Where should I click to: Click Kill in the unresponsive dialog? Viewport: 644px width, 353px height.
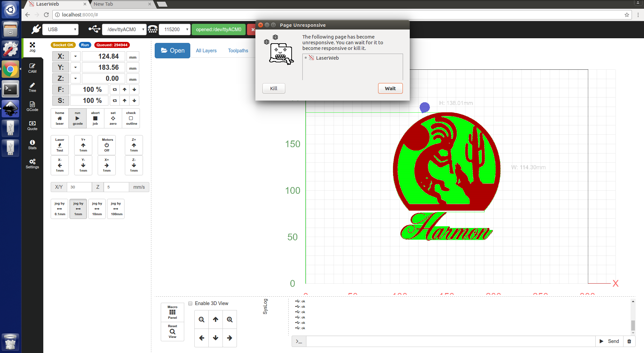point(274,89)
